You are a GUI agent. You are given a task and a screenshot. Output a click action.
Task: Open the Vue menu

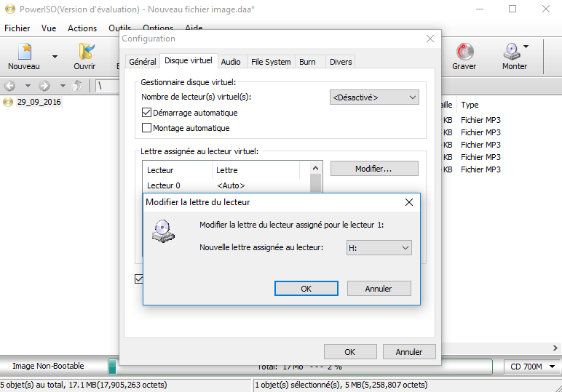coord(49,28)
